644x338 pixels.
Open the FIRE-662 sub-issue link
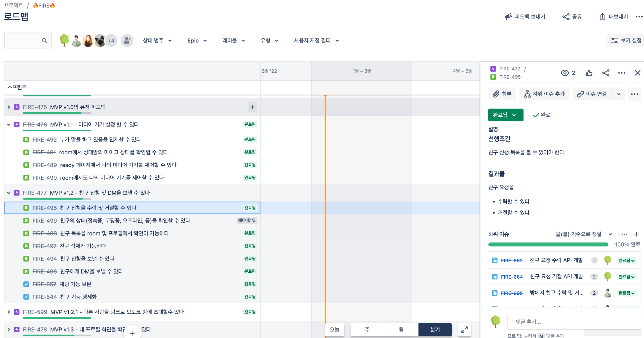coord(512,260)
